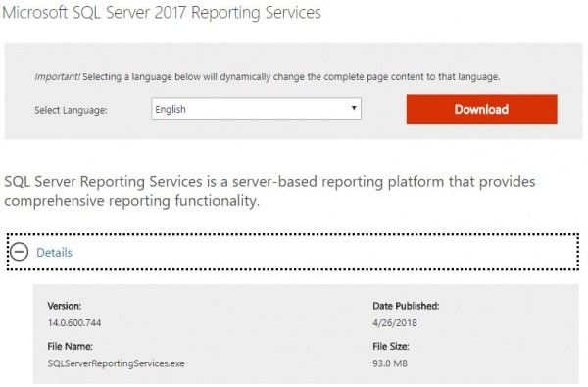Open the English language combo box
The height and width of the screenshot is (387, 588).
click(x=256, y=109)
